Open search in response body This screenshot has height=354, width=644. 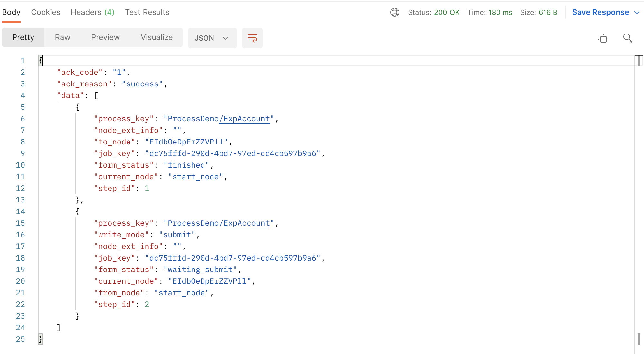tap(628, 38)
